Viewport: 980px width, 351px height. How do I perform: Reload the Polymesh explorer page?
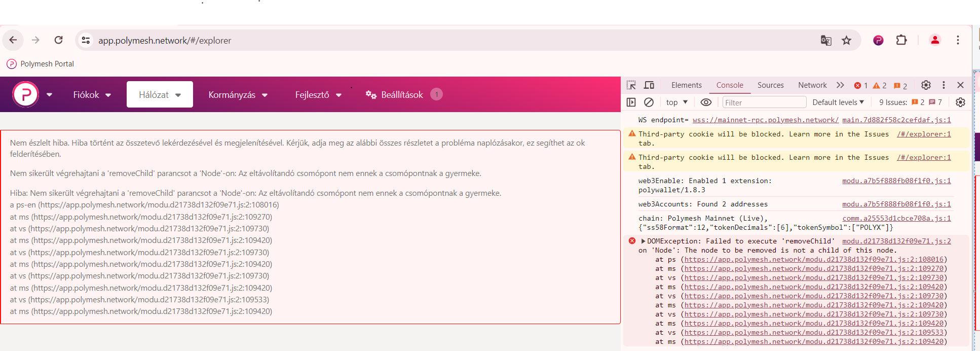(x=59, y=40)
